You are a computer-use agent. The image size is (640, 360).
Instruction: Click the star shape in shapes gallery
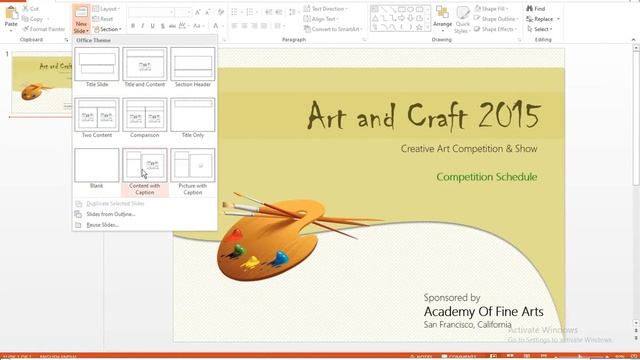coord(419,27)
